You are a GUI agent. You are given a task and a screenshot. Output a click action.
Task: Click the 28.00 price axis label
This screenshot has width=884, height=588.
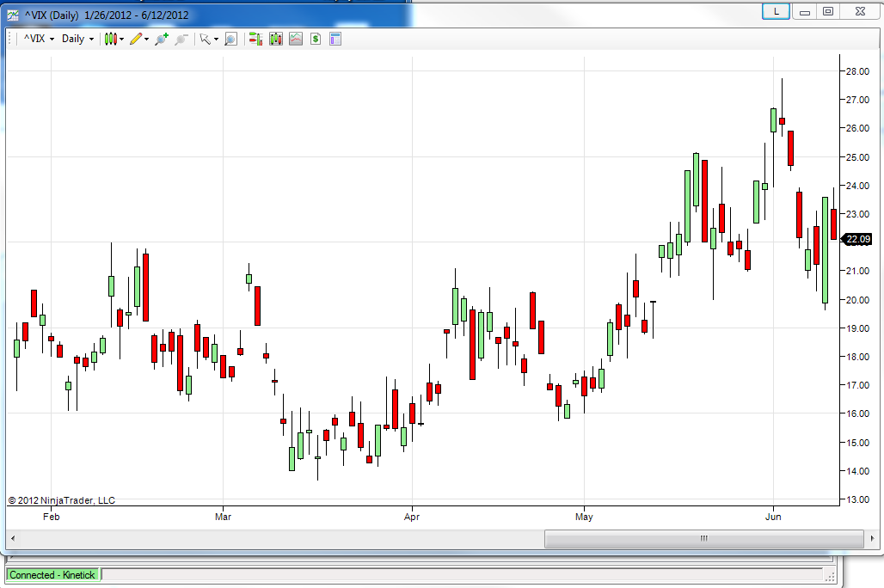(x=857, y=71)
